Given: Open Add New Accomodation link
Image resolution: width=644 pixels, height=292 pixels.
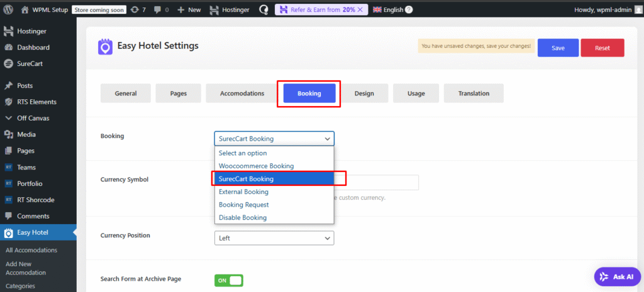Looking at the screenshot, I should [26, 268].
